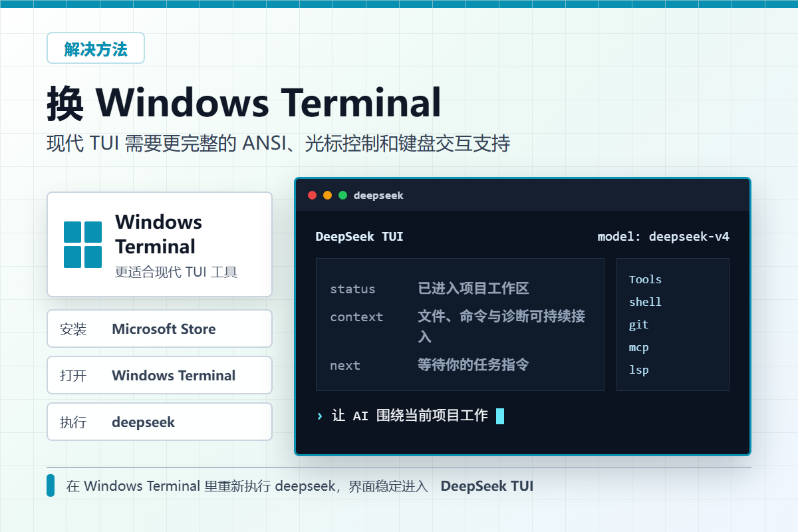798x532 pixels.
Task: Click the subtitle about ANSI and 光标控制
Action: pos(278,144)
